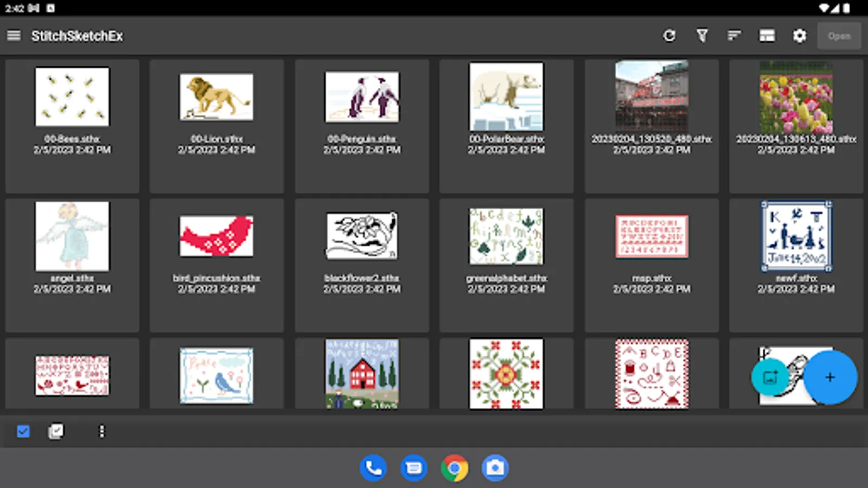Launch the Camera app from the dock

pyautogui.click(x=495, y=467)
